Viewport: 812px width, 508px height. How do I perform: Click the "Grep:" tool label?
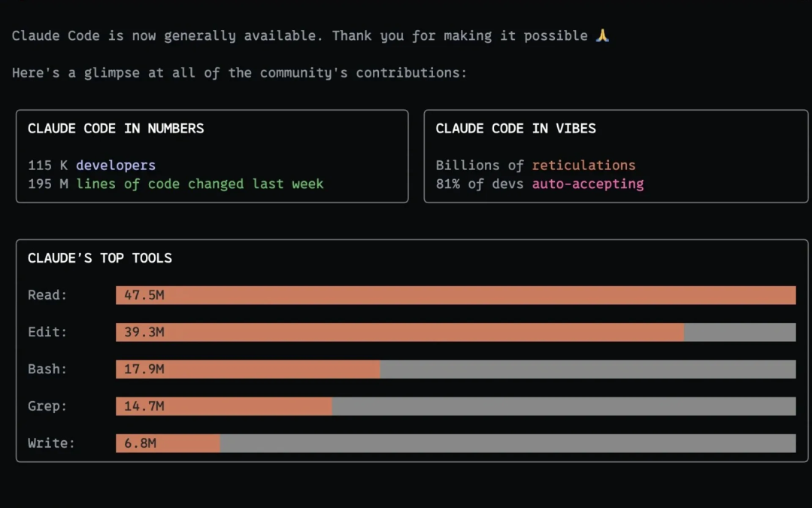(x=47, y=406)
